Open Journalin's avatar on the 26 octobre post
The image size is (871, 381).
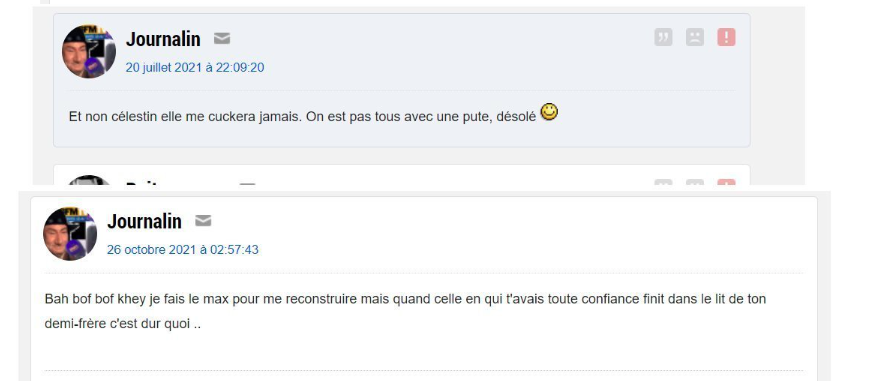coord(70,234)
